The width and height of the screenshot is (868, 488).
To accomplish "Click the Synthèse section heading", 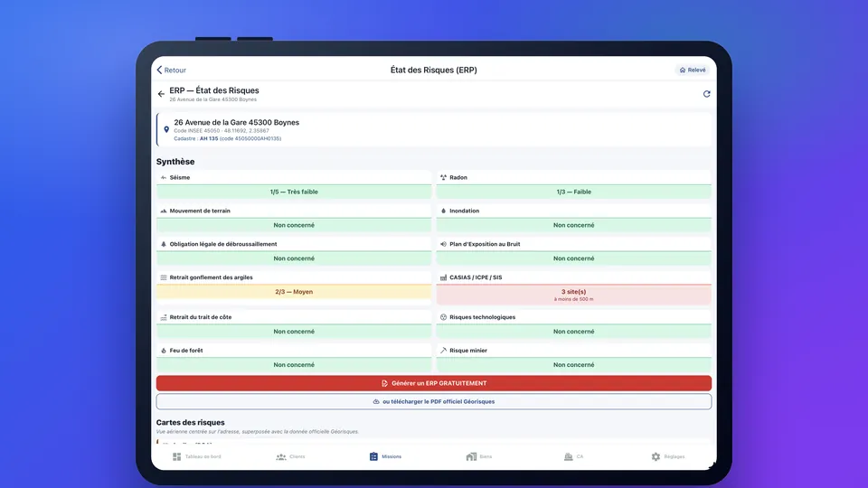I will [x=175, y=162].
